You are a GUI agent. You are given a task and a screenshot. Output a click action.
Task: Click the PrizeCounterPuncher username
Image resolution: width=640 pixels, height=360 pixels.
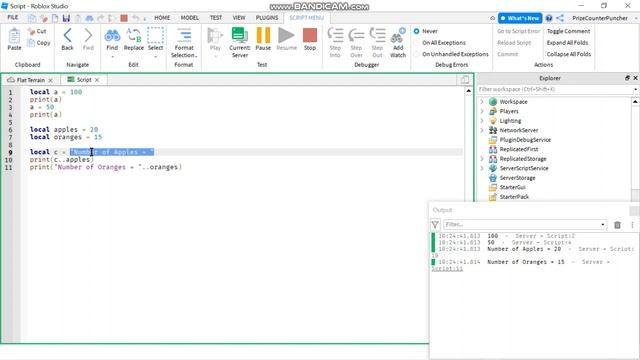600,18
